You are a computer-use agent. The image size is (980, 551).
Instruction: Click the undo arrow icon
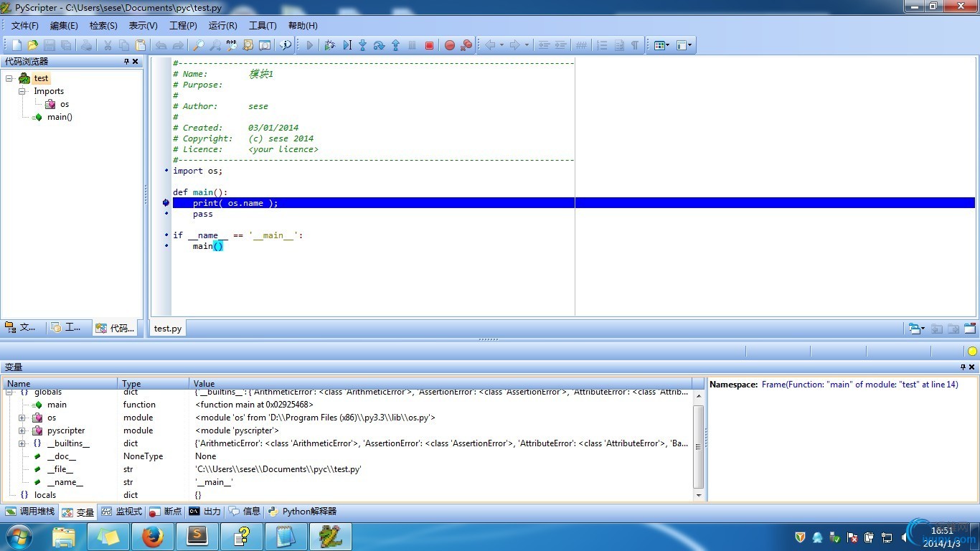point(161,45)
